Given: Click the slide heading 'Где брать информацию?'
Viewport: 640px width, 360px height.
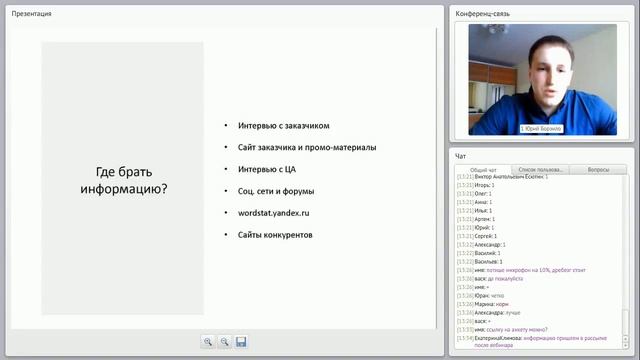Looking at the screenshot, I should pos(124,180).
